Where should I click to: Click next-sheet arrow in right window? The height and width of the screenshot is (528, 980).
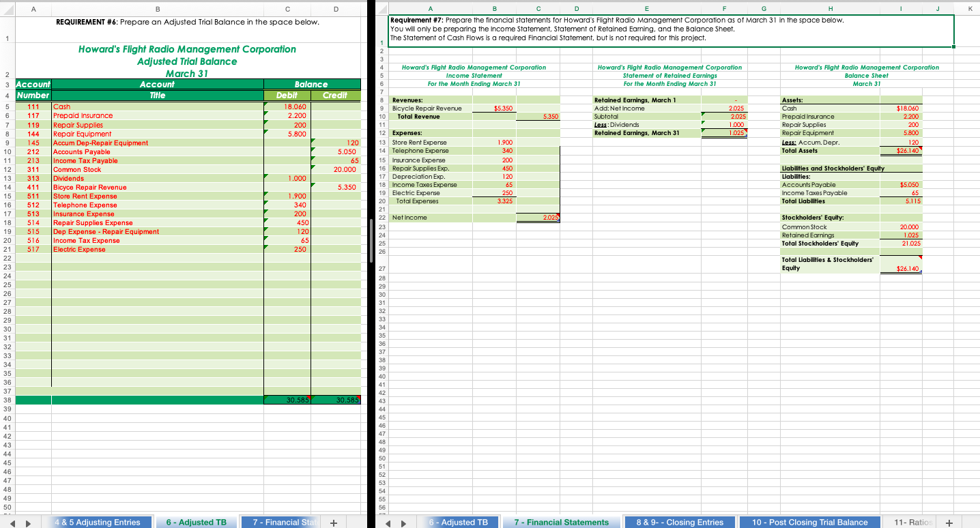(x=405, y=523)
